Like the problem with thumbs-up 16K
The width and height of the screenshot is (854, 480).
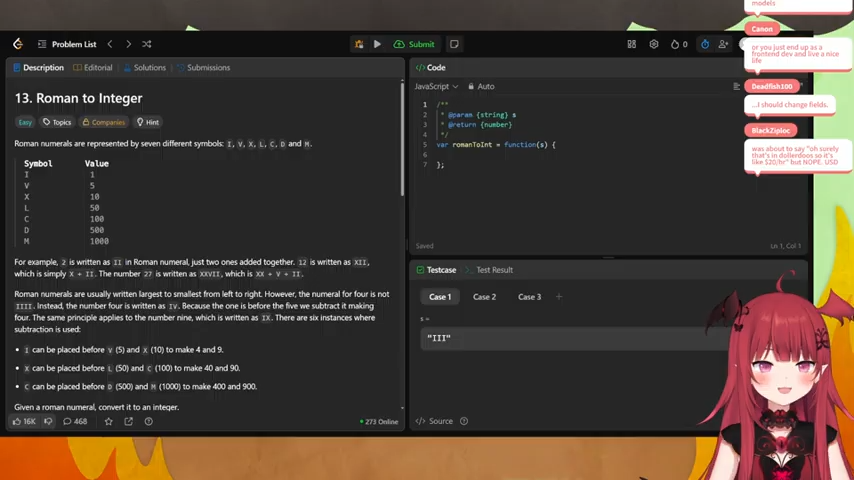tap(24, 421)
